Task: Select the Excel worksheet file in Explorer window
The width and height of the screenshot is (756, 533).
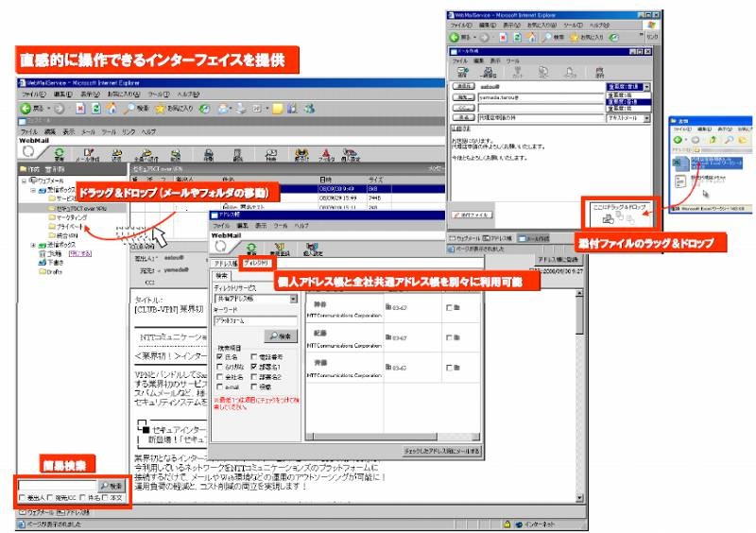Action: point(710,163)
